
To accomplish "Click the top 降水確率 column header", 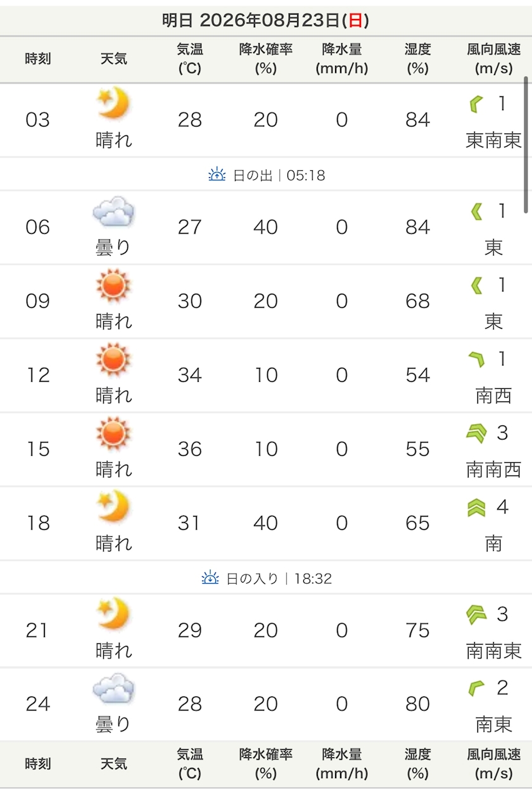I will point(266,59).
